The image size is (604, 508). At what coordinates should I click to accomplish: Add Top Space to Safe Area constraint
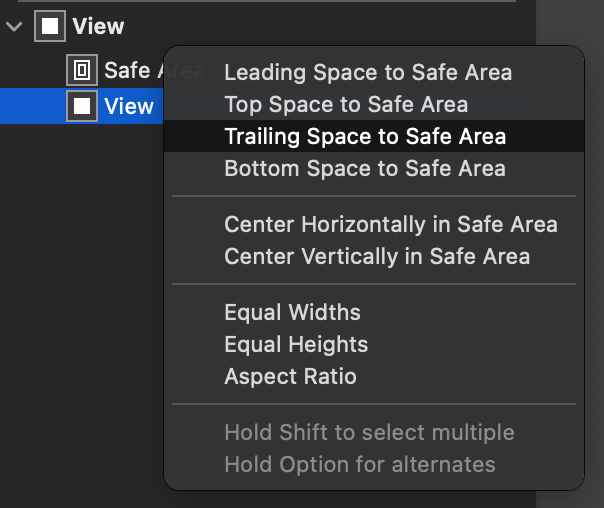346,104
